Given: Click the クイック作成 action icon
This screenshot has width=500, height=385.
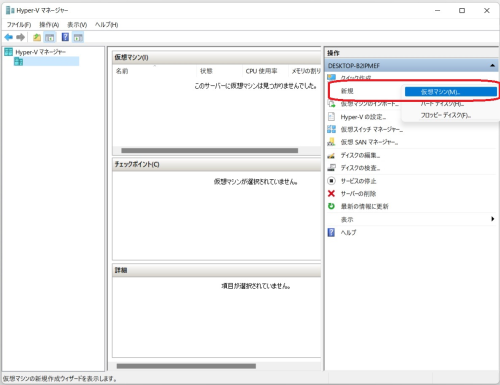Looking at the screenshot, I should (331, 78).
